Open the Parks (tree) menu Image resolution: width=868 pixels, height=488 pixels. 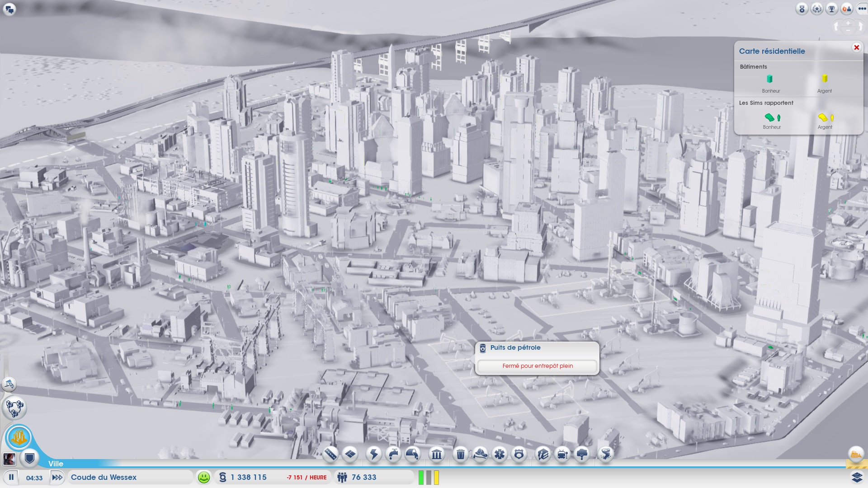click(582, 454)
